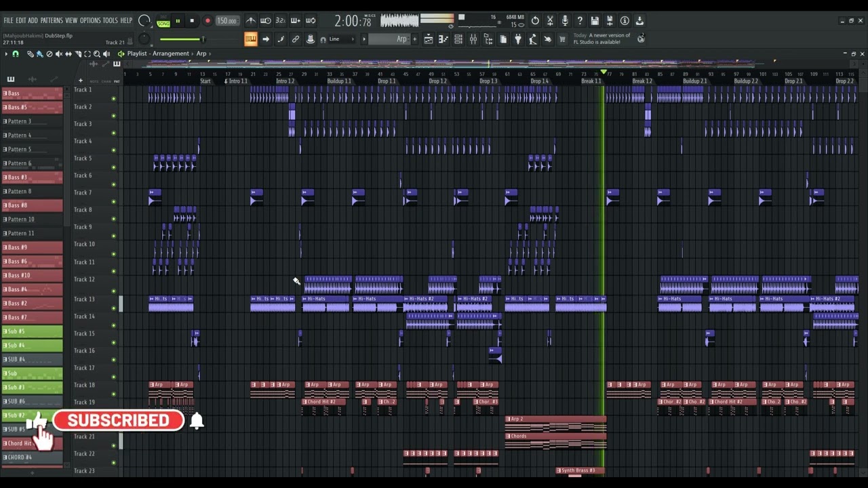Image resolution: width=868 pixels, height=488 pixels.
Task: Jump to the Break 1.1 timeline marker
Action: tap(591, 81)
